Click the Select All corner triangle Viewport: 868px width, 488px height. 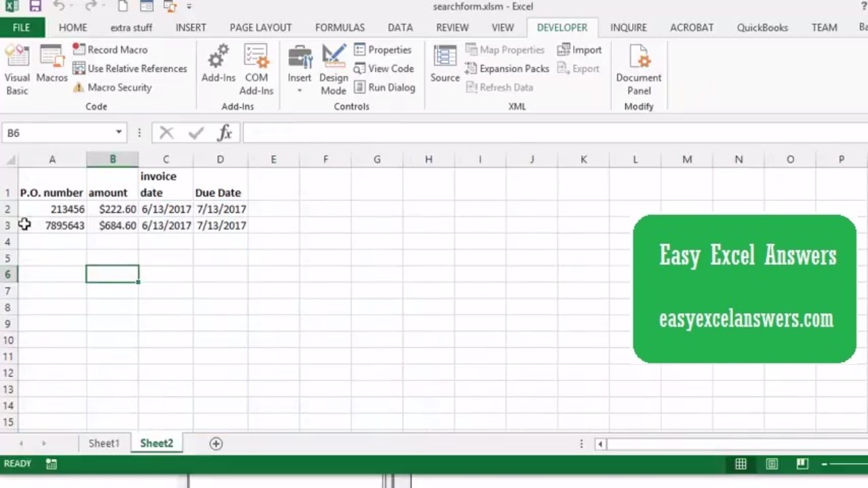[9, 160]
